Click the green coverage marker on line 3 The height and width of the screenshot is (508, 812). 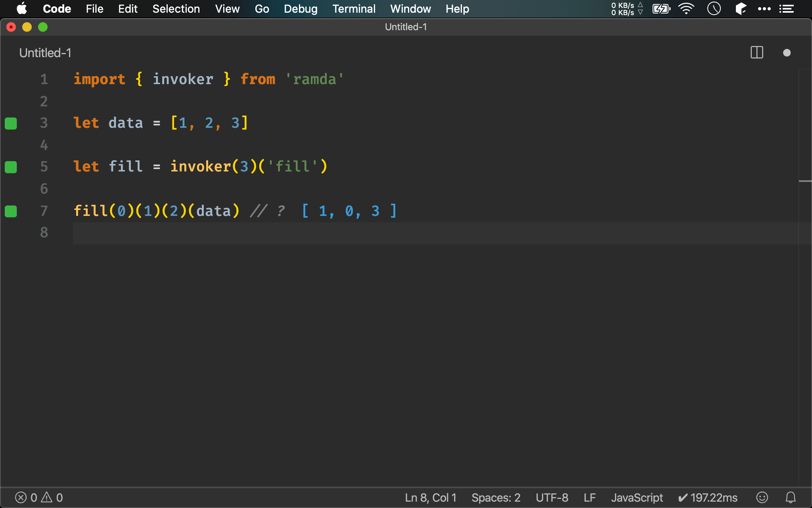click(11, 123)
